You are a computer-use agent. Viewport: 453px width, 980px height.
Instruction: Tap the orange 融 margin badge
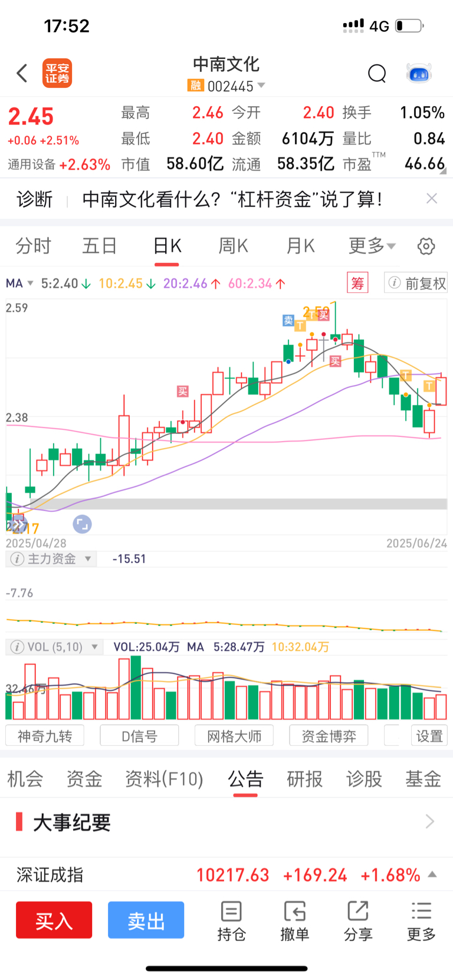click(195, 85)
